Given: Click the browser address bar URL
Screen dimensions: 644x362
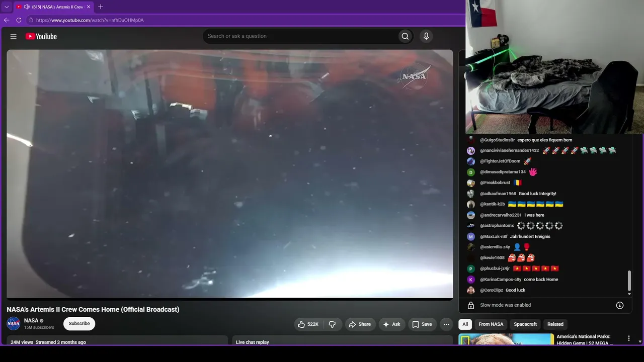Looking at the screenshot, I should click(x=90, y=20).
